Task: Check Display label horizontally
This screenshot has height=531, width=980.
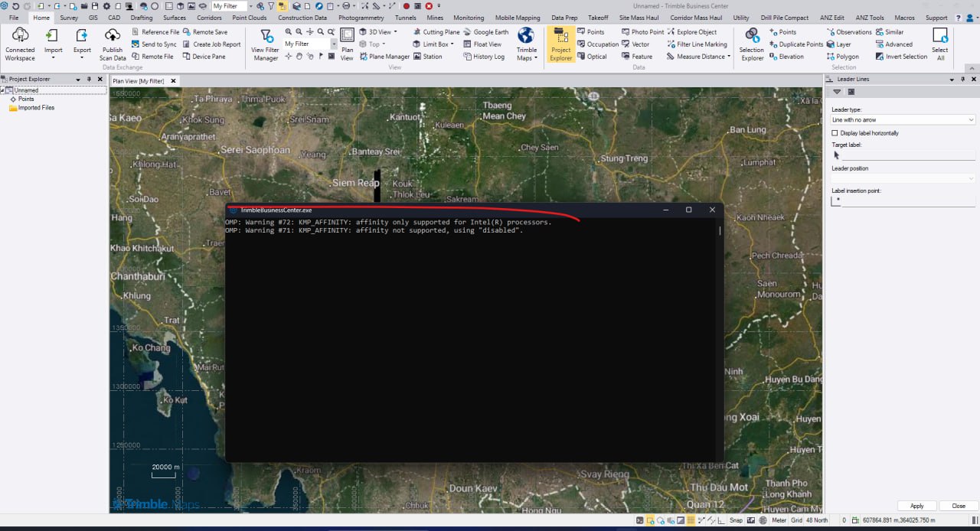Action: coord(835,133)
